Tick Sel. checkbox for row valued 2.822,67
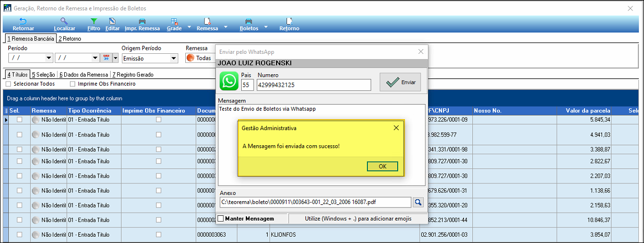 pyautogui.click(x=19, y=161)
